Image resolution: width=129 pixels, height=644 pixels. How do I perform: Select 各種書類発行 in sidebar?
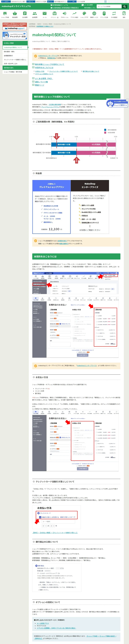coord(15,55)
